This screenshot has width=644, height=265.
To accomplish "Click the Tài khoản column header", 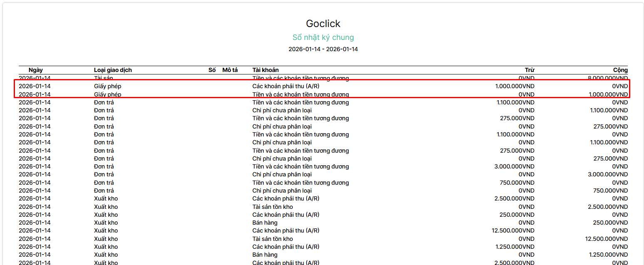I will [265, 70].
